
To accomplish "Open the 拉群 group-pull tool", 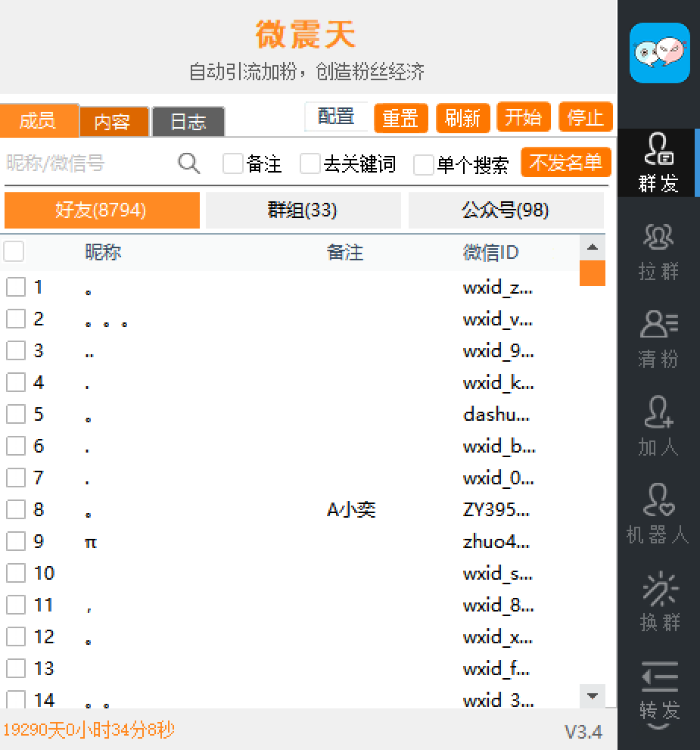I will 658,250.
